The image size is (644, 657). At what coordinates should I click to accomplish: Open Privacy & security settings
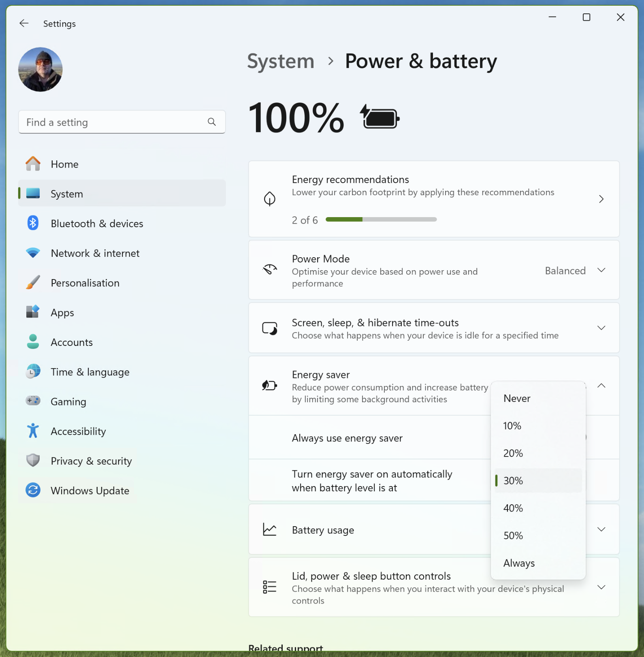[x=122, y=461]
